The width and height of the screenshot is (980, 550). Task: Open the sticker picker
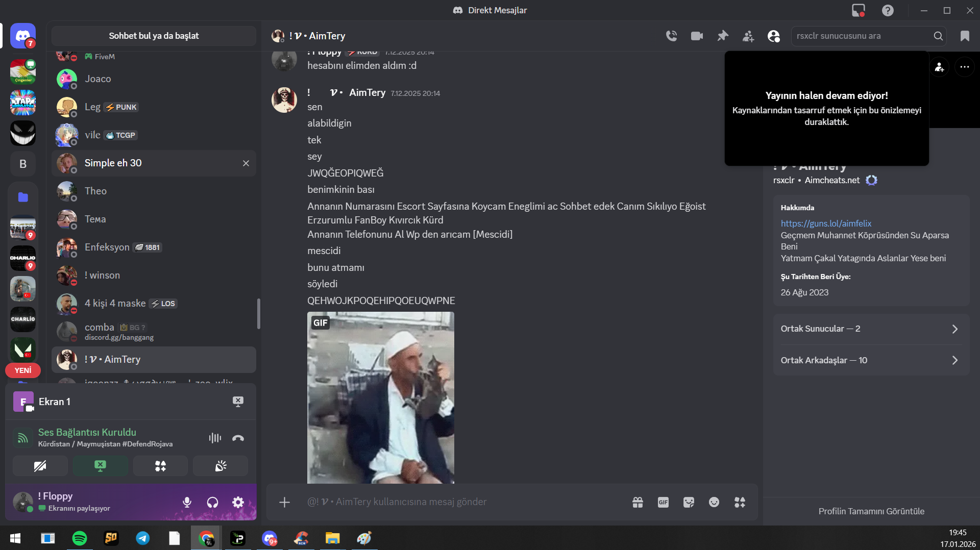pyautogui.click(x=689, y=502)
